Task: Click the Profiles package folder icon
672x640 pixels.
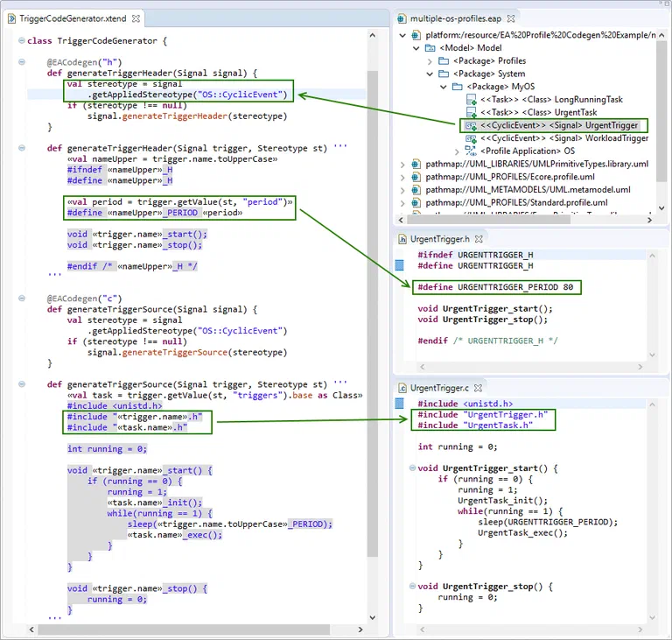Action: (x=444, y=61)
